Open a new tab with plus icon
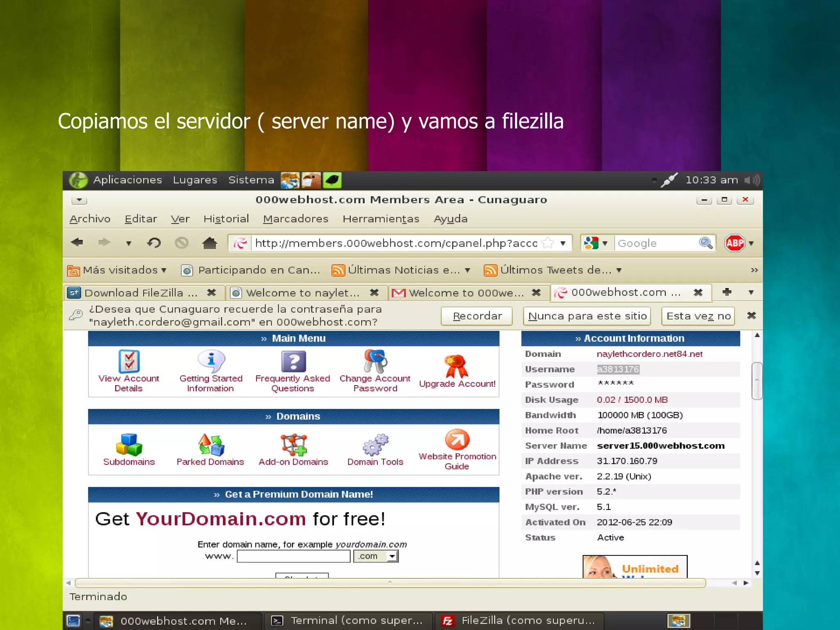Image resolution: width=840 pixels, height=630 pixels. (727, 292)
